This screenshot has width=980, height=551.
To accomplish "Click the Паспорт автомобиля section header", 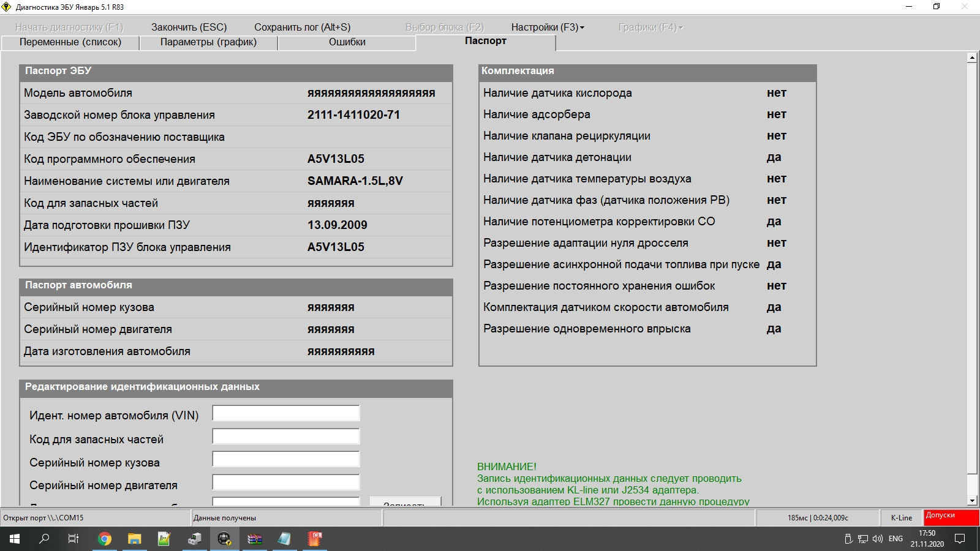I will click(236, 287).
